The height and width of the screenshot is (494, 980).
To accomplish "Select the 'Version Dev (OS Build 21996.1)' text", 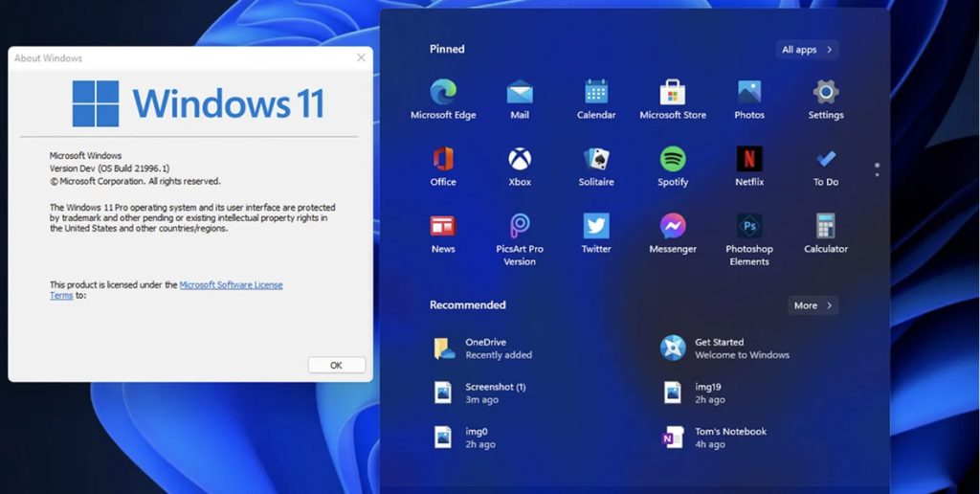I will coord(109,168).
